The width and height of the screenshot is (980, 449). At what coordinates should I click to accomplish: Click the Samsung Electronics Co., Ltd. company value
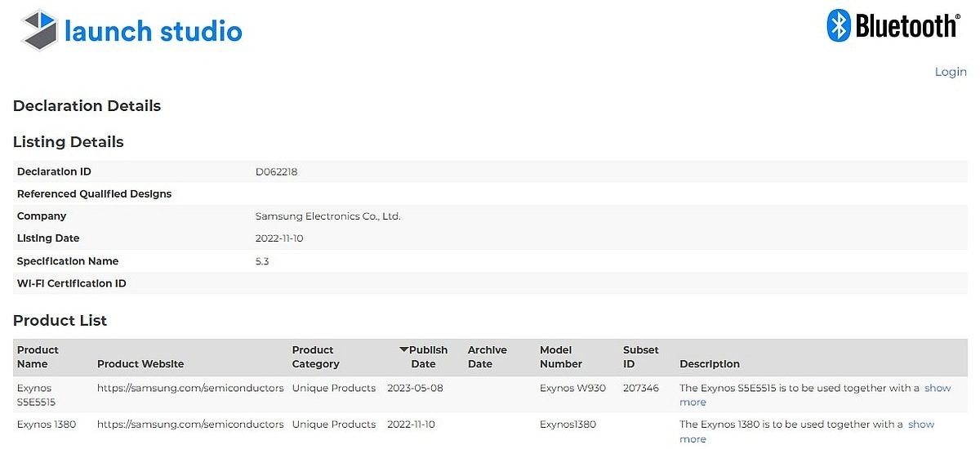tap(327, 216)
